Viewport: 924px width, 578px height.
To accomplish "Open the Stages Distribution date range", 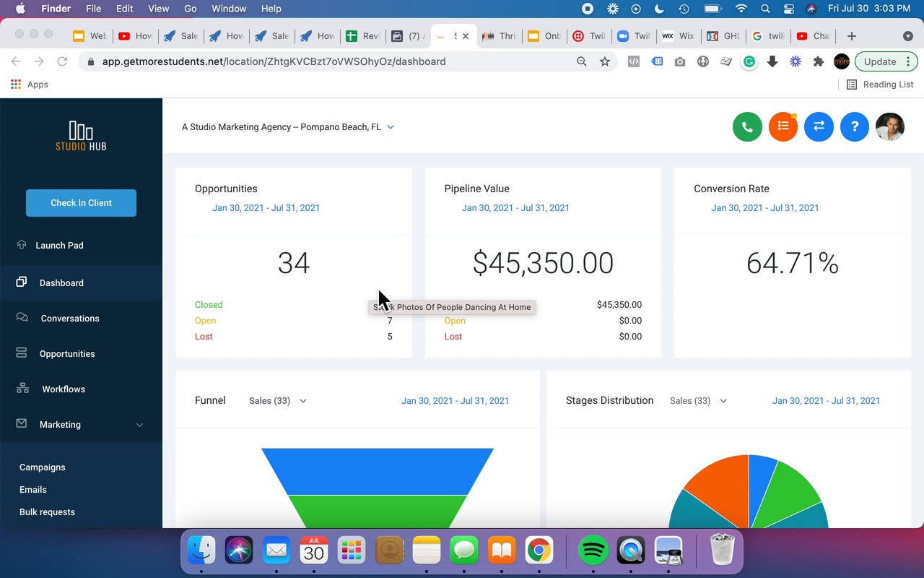I will [826, 400].
